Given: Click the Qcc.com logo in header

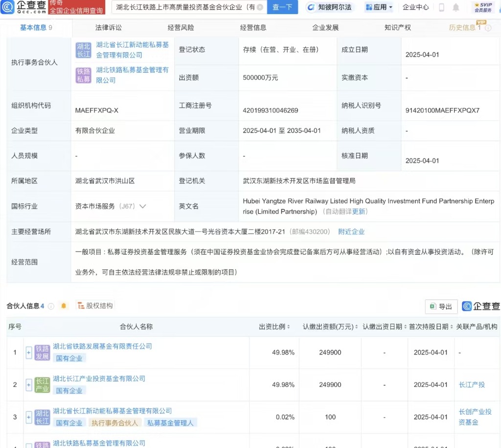Looking at the screenshot, I should 24,7.
